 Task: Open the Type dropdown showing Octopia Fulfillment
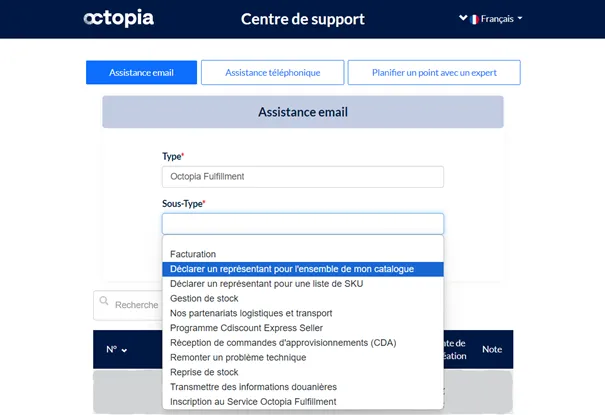302,177
